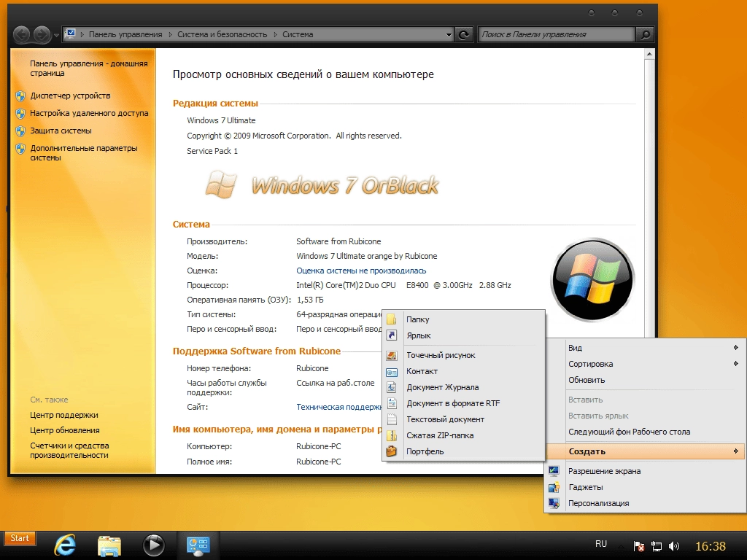
Task: Click the RTF document icon
Action: point(392,403)
